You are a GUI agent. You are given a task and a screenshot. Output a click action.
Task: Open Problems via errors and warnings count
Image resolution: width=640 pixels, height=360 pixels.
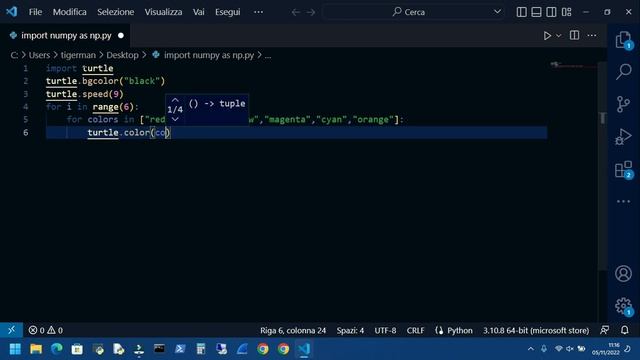[46, 330]
